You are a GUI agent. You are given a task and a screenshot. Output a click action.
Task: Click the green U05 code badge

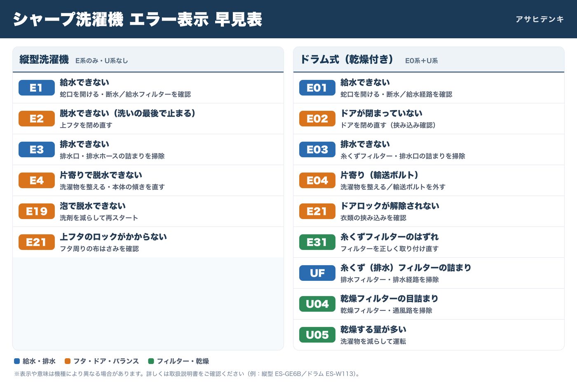click(x=317, y=335)
